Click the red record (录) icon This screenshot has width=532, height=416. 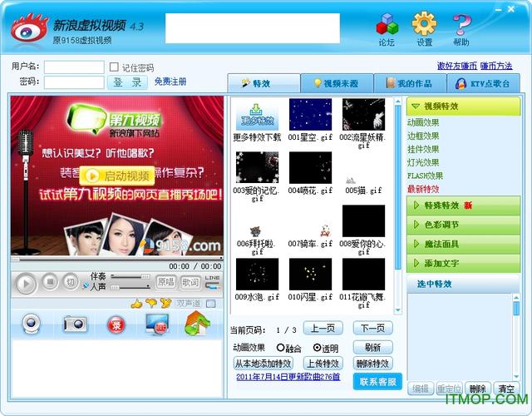116,324
